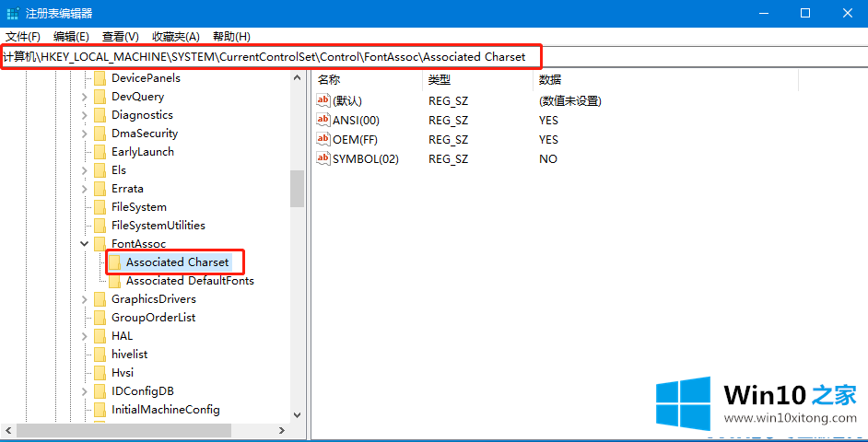The height and width of the screenshot is (442, 868).
Task: Click the REG_SZ type of OEM(FF)
Action: click(449, 140)
